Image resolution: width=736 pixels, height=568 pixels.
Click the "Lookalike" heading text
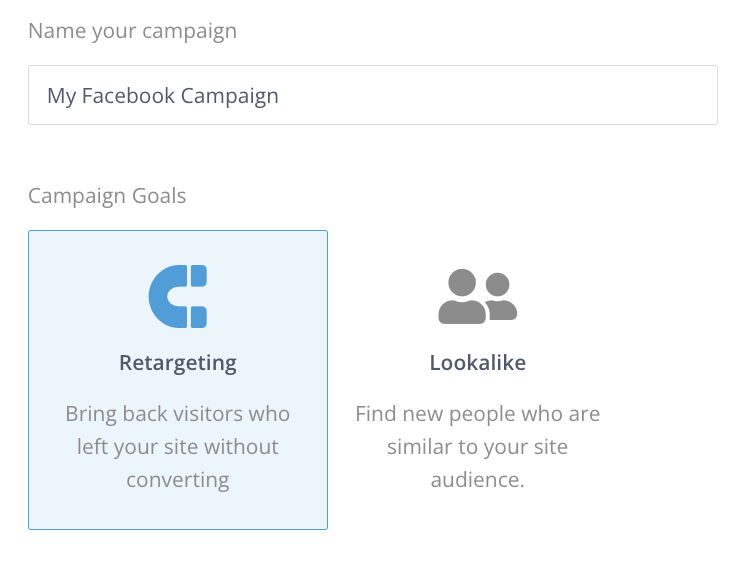tap(477, 362)
